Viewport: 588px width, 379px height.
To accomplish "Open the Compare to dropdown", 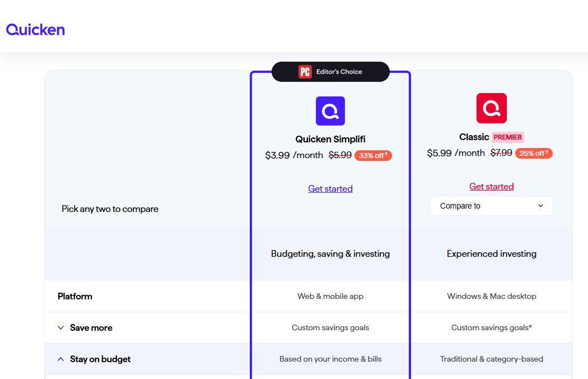I will (x=491, y=206).
